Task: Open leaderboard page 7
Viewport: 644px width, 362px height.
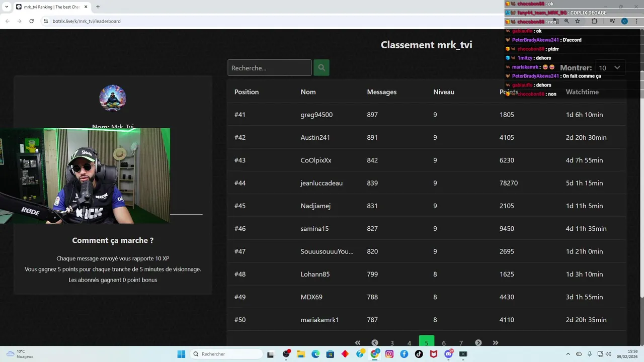Action: click(x=461, y=343)
